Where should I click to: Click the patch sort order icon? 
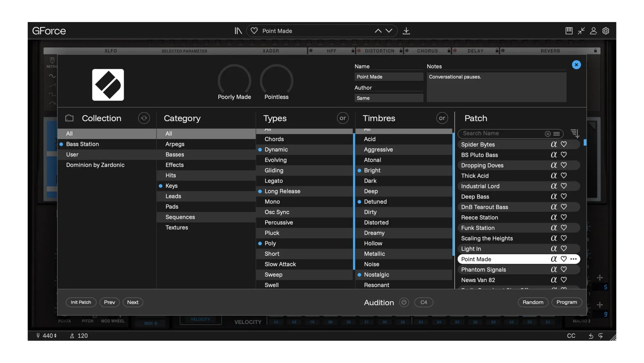point(575,133)
